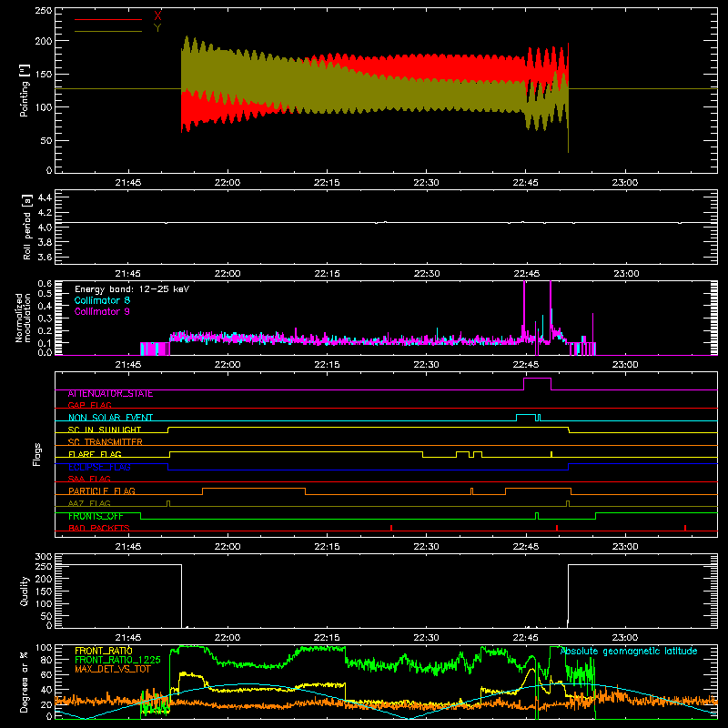Click the '22:15' label below modulation plot

(327, 365)
